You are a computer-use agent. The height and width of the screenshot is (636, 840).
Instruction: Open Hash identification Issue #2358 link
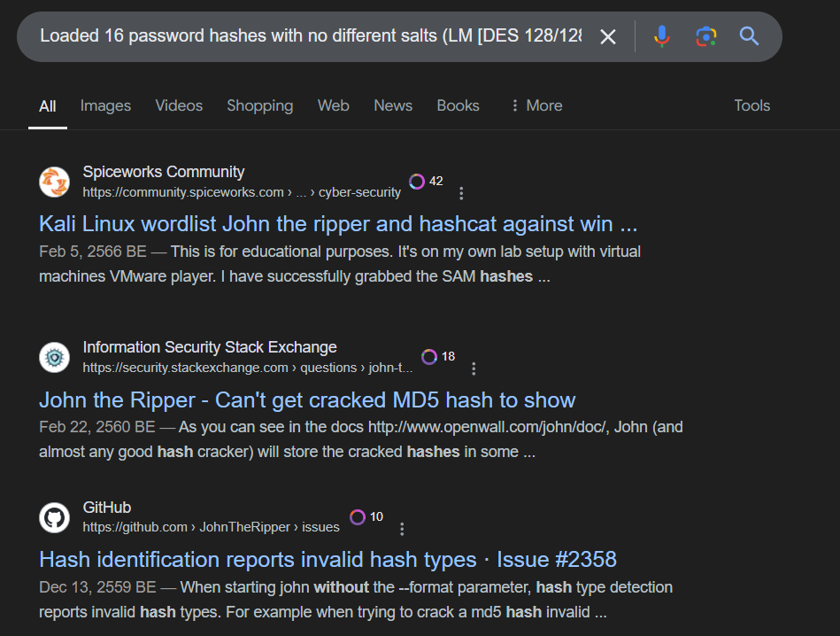coord(328,560)
